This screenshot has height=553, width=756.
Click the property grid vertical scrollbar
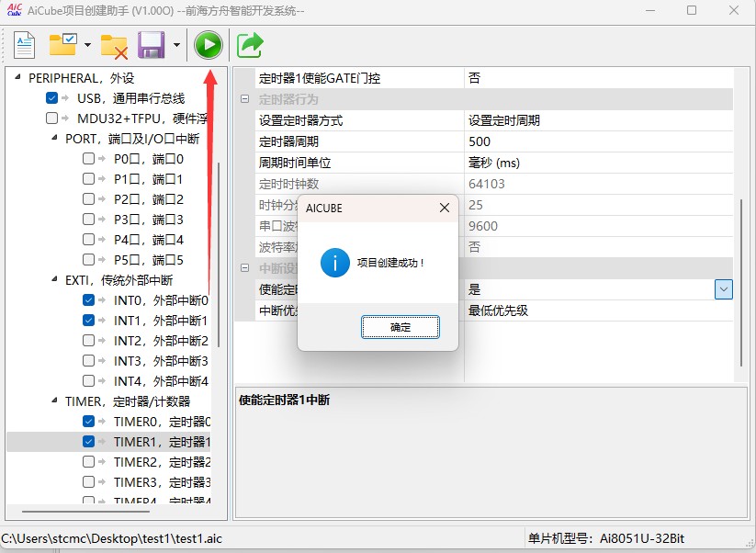[741, 282]
